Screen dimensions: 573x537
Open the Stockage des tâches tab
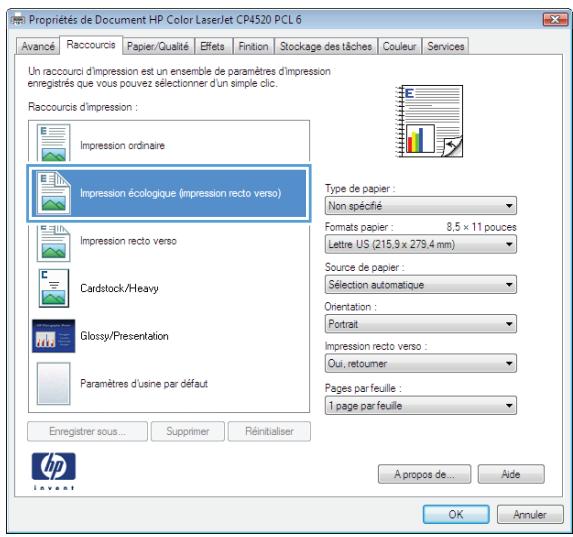pyautogui.click(x=326, y=46)
